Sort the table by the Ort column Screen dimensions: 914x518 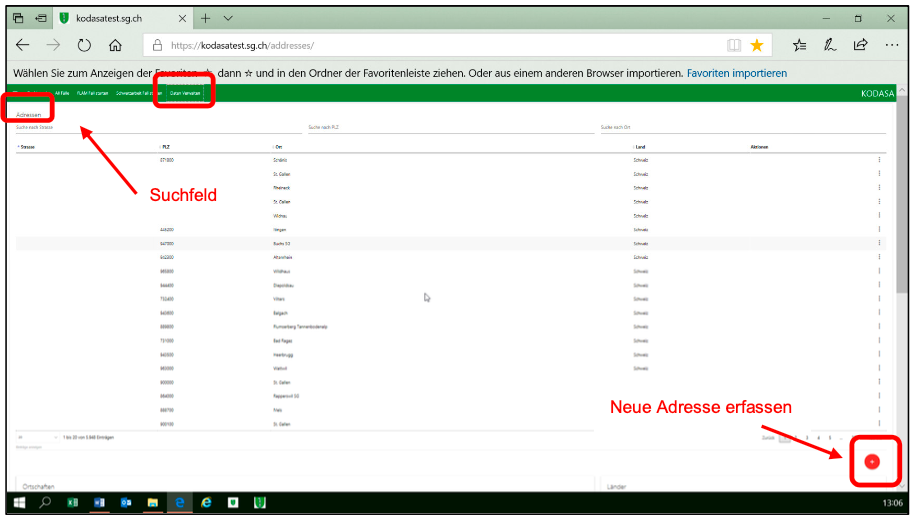(280, 146)
